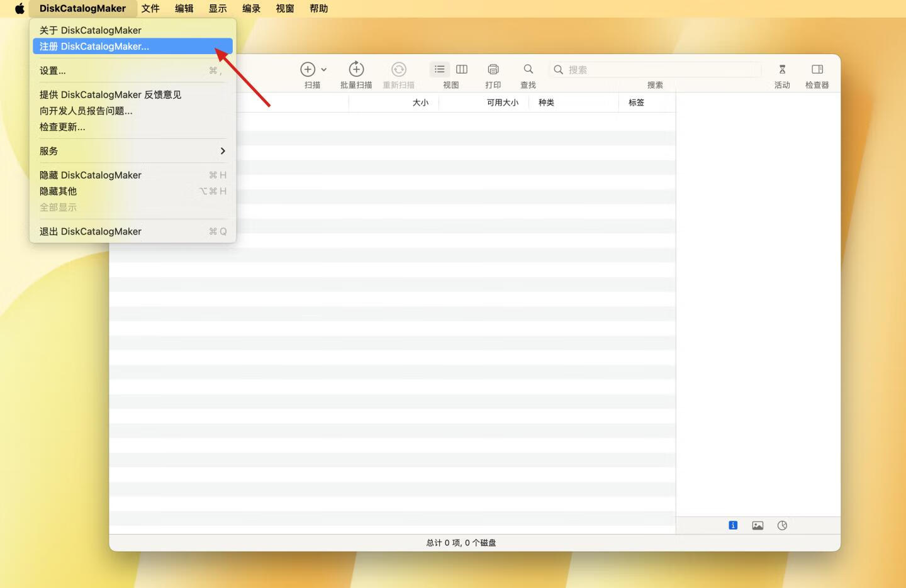Choose 注册 DiskCatalogMaker... menu item

tap(133, 47)
